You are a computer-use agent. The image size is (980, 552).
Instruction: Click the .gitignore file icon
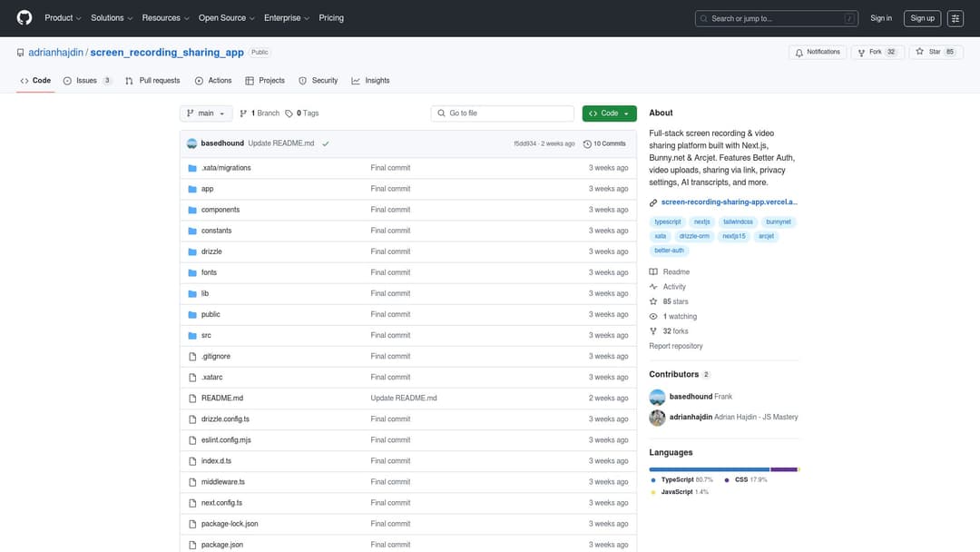pyautogui.click(x=192, y=356)
